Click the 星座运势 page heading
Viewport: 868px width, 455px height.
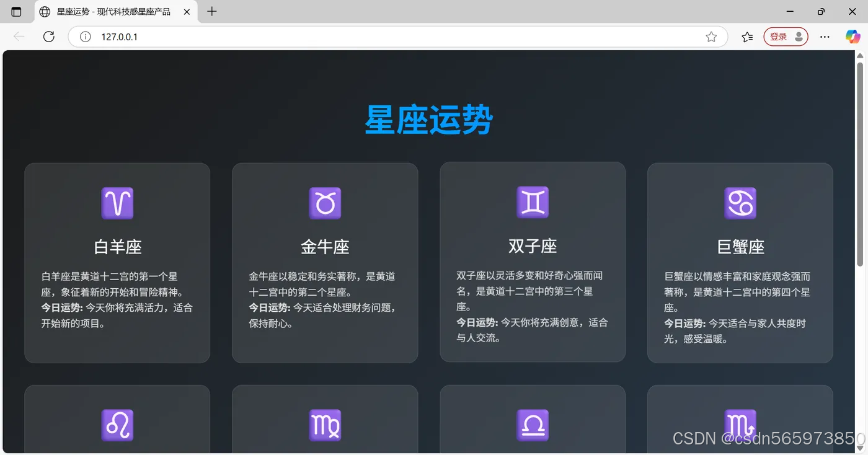429,119
